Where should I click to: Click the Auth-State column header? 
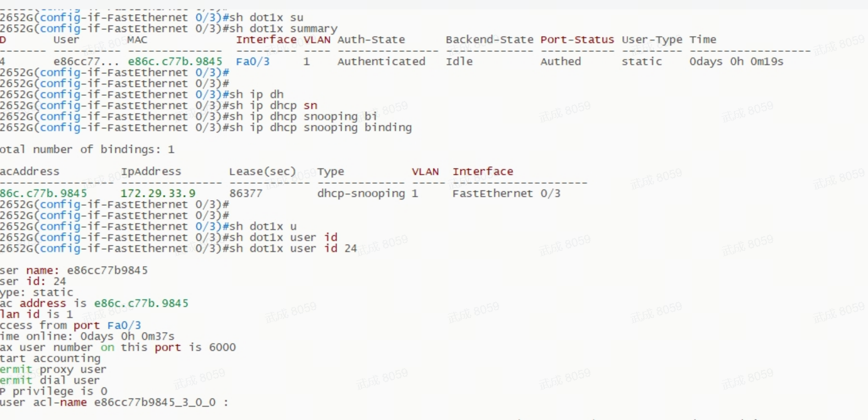(371, 39)
